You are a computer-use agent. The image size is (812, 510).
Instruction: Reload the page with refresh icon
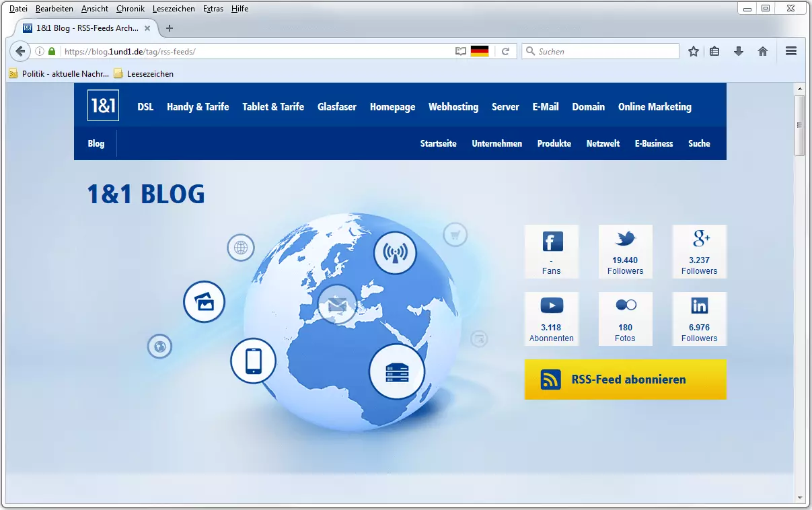[505, 51]
